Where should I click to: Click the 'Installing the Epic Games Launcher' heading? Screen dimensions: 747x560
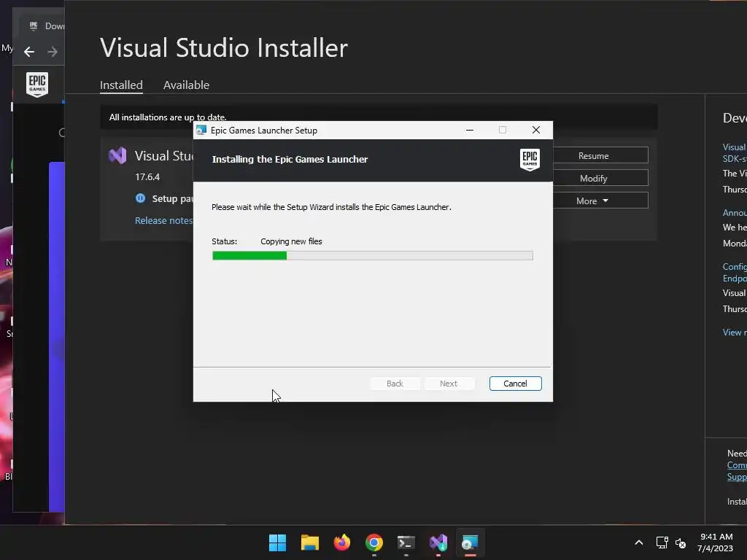(290, 160)
